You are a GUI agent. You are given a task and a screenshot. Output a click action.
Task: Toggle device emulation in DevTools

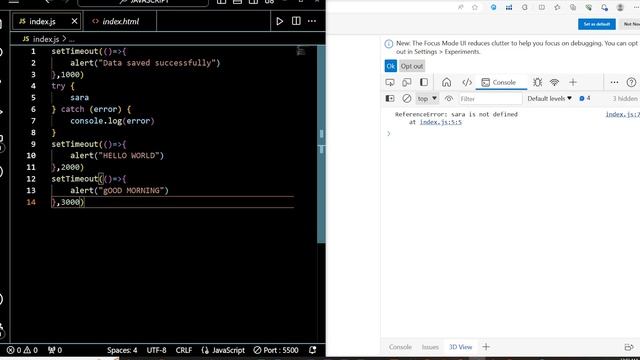(407, 82)
